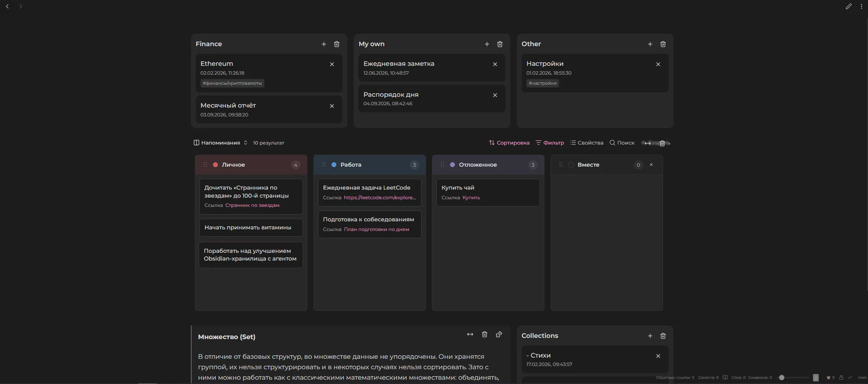Grab the Вместе column drag handle
868x384 pixels.
click(x=561, y=165)
